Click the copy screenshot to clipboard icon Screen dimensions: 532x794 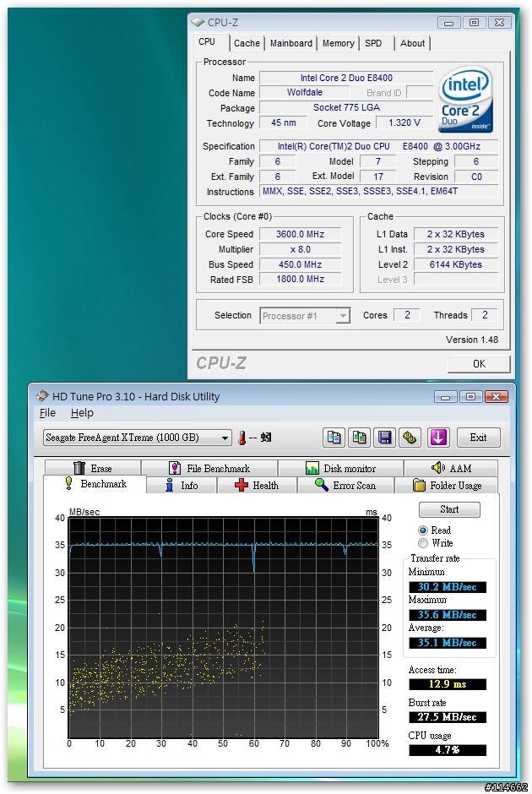pos(360,438)
